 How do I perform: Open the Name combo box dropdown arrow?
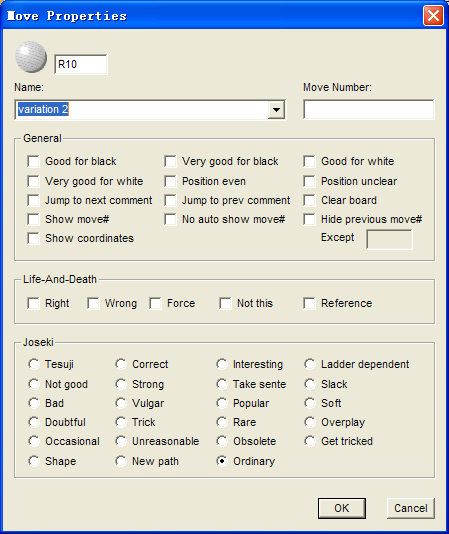pyautogui.click(x=276, y=110)
